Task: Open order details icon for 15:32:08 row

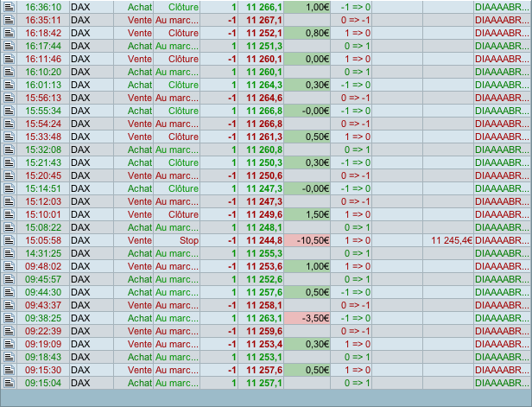Action: [9, 149]
